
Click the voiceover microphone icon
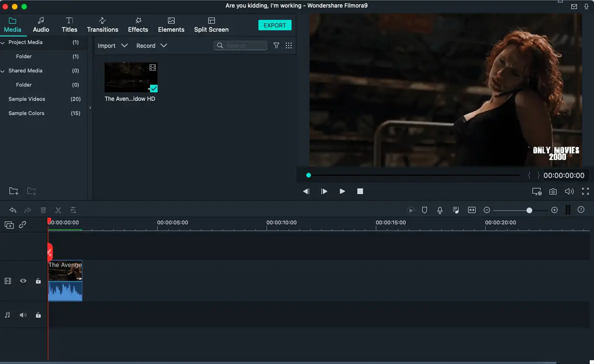pyautogui.click(x=440, y=210)
